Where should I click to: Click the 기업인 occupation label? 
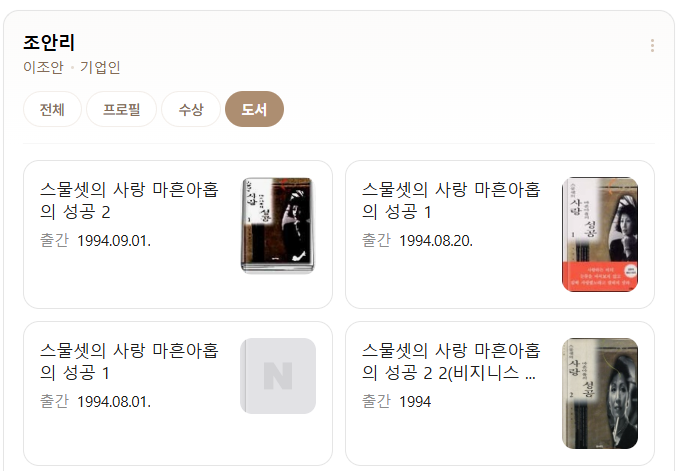[x=100, y=67]
